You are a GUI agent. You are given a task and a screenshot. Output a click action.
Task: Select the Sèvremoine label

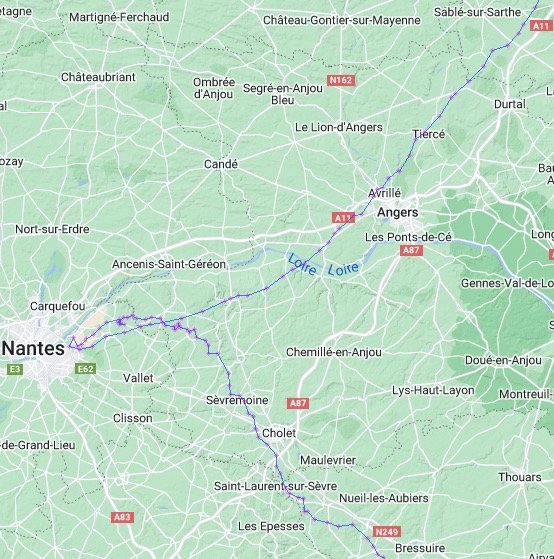click(x=237, y=400)
